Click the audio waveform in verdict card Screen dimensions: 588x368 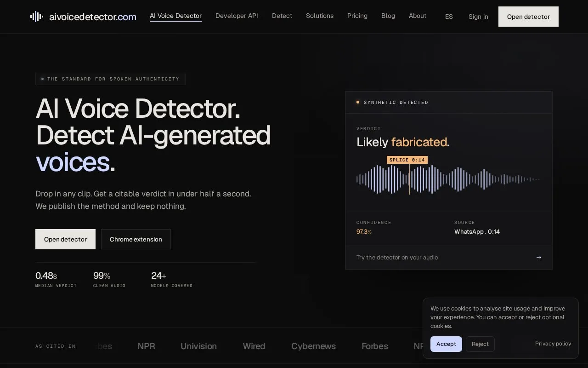point(448,179)
